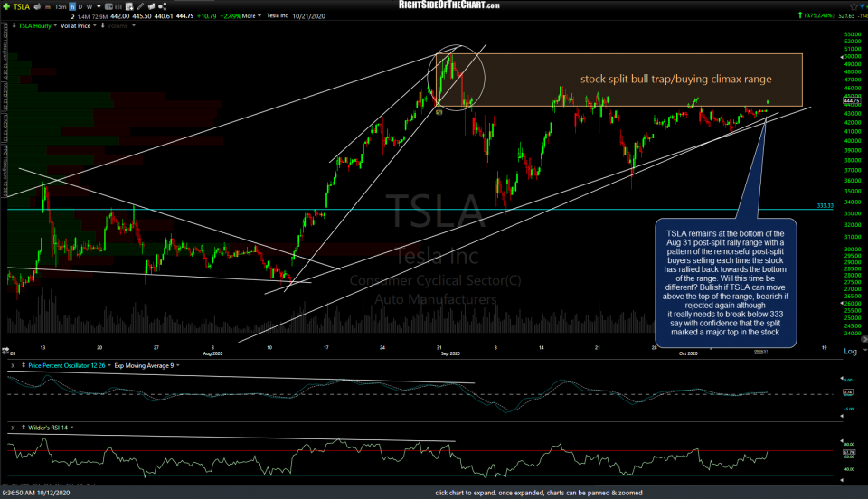Select the pencil drawing tools icon
The image size is (868, 499).
pyautogui.click(x=140, y=6)
